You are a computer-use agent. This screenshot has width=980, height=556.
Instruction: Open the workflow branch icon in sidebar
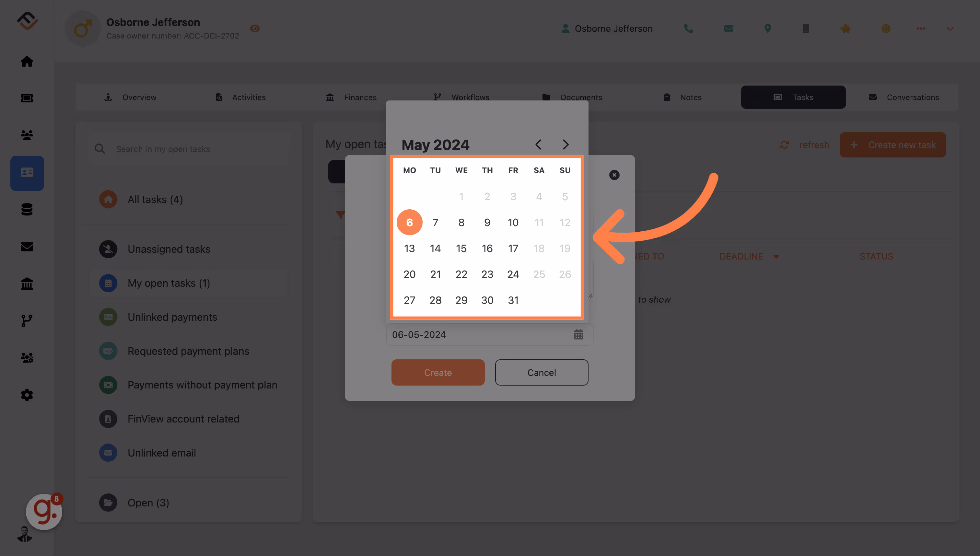[x=27, y=320]
